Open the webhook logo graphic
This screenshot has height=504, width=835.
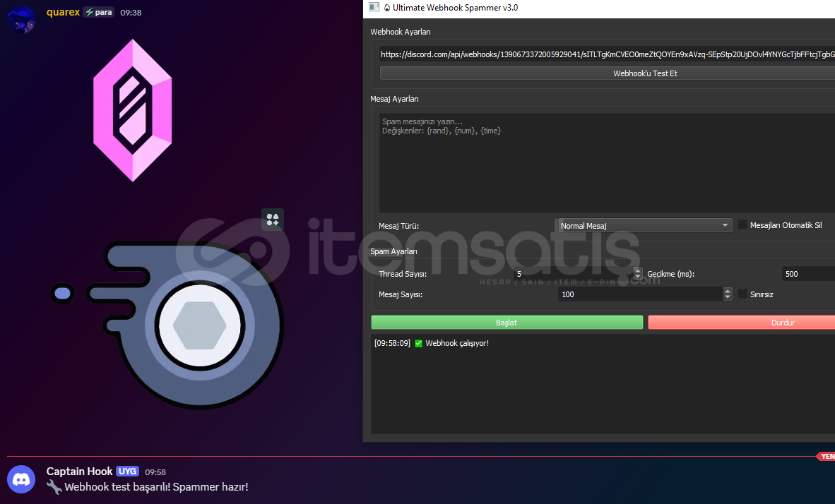coord(167,325)
